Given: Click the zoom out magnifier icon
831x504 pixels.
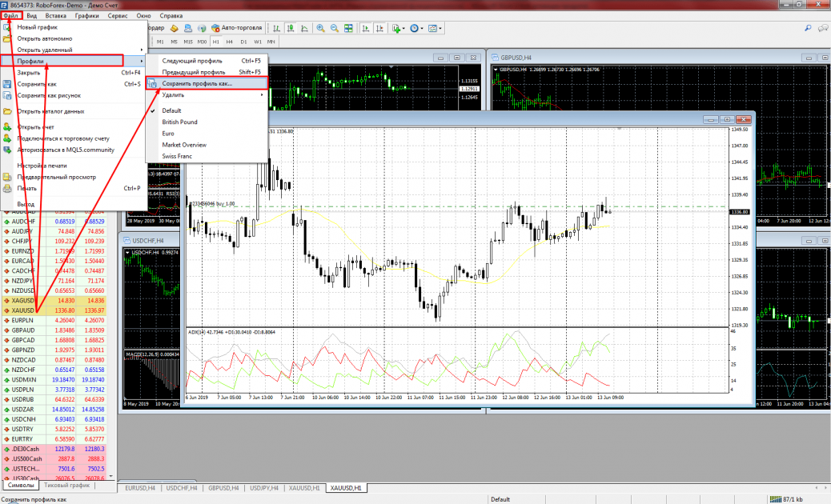Looking at the screenshot, I should [332, 28].
